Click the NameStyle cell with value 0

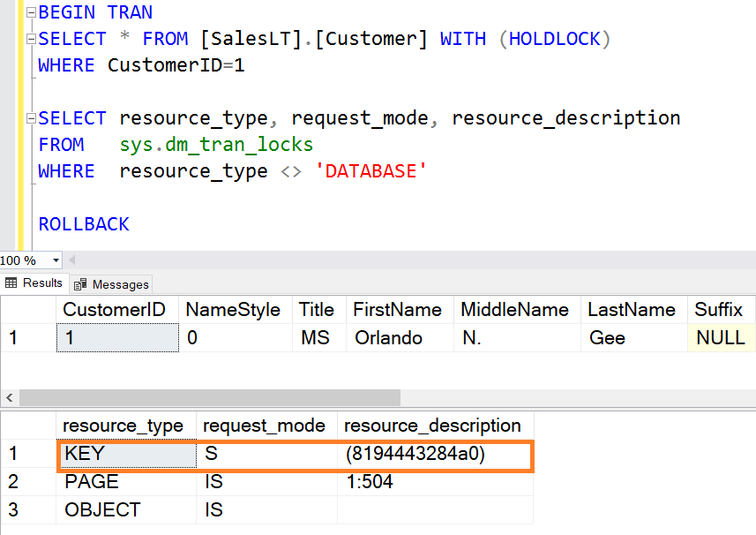tap(236, 338)
